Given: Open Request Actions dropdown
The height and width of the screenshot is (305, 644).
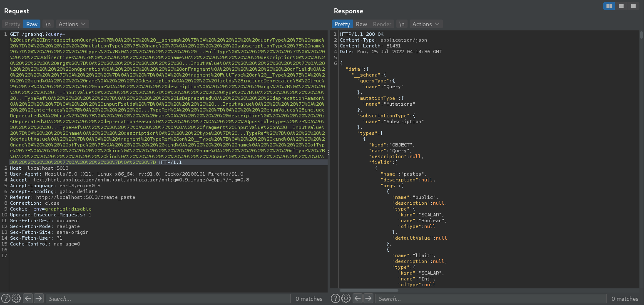Looking at the screenshot, I should [72, 24].
